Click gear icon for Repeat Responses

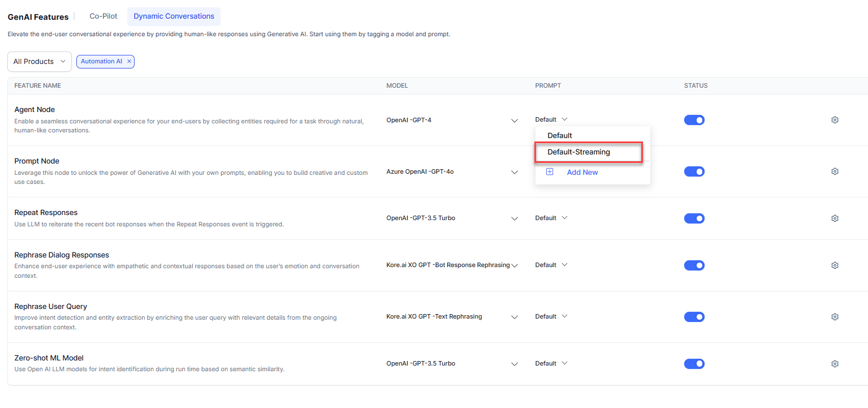835,218
